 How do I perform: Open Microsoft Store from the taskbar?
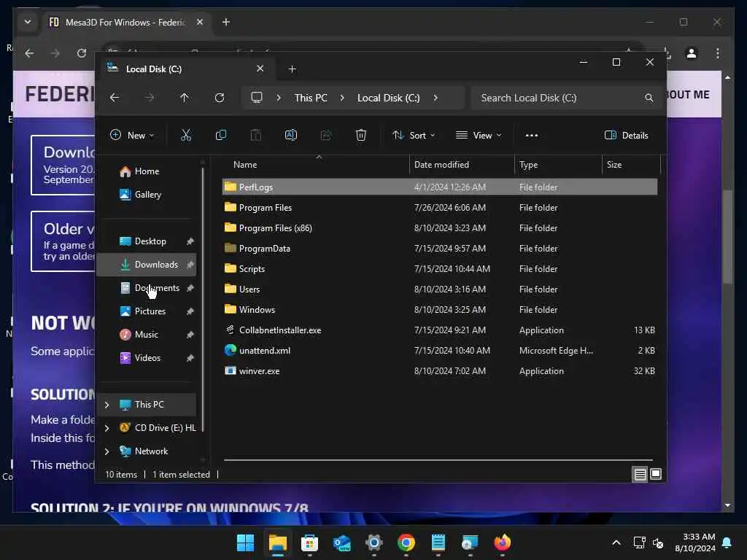[309, 542]
